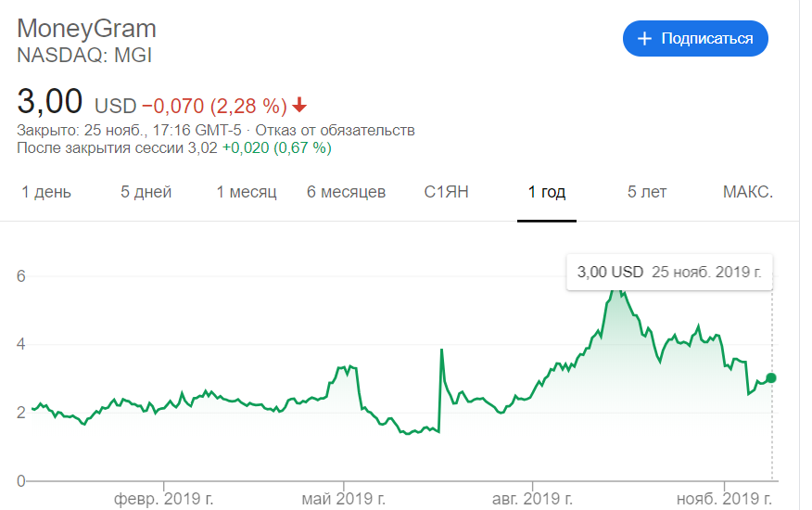
Task: Click the green data point on chart
Action: [x=771, y=377]
